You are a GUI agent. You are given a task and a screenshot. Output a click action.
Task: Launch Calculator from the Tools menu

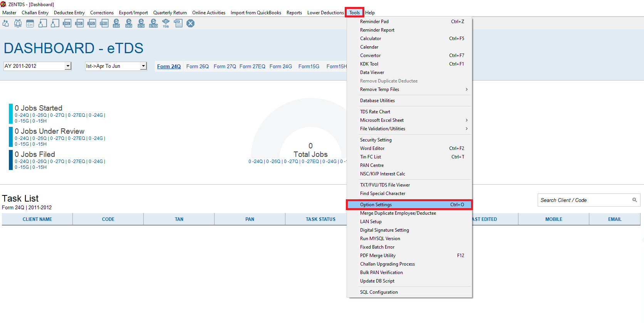click(x=409, y=39)
